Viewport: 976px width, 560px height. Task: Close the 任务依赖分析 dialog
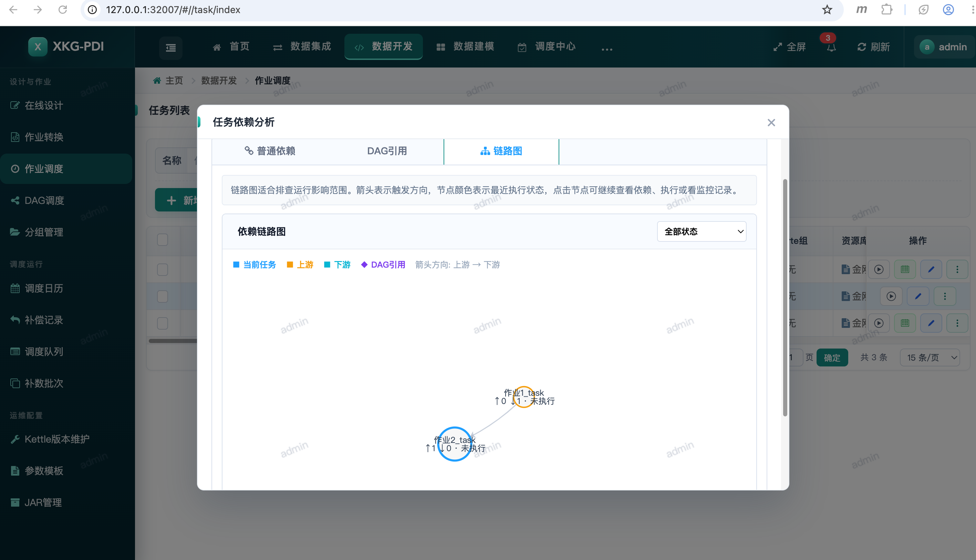771,123
